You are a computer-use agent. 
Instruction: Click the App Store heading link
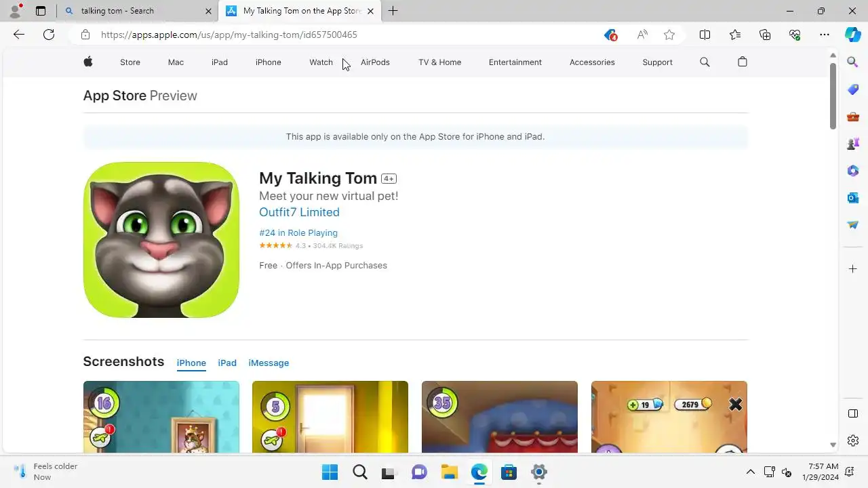115,96
